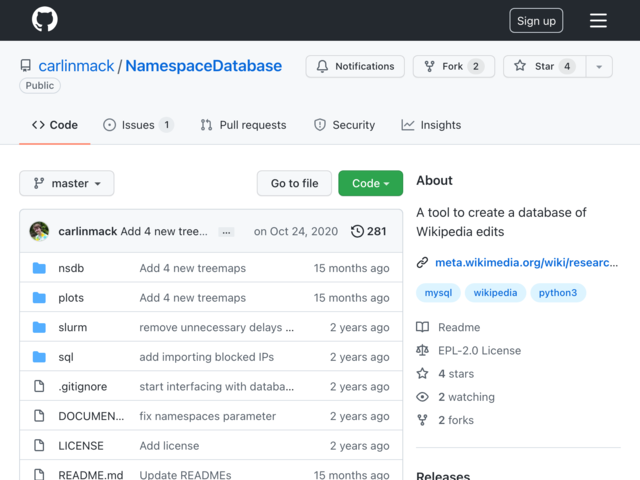Viewport: 640px width, 480px height.
Task: Open the meta.wikimedia.org research link
Action: [527, 262]
